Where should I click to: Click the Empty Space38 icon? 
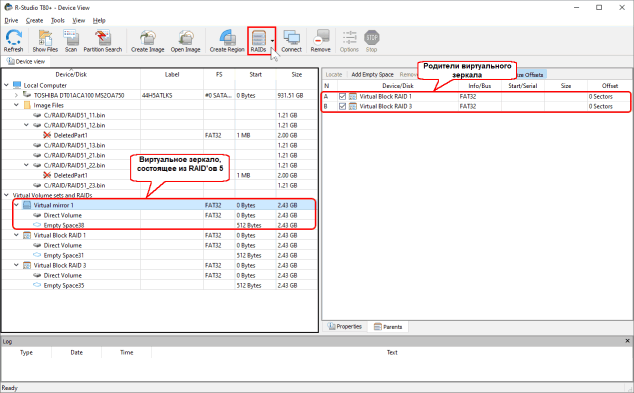pyautogui.click(x=37, y=225)
